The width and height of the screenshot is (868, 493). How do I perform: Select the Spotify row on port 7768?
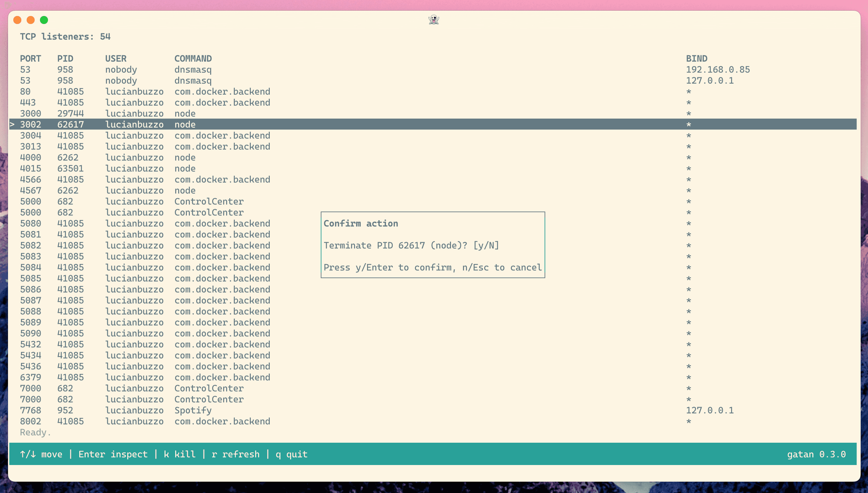click(x=193, y=410)
